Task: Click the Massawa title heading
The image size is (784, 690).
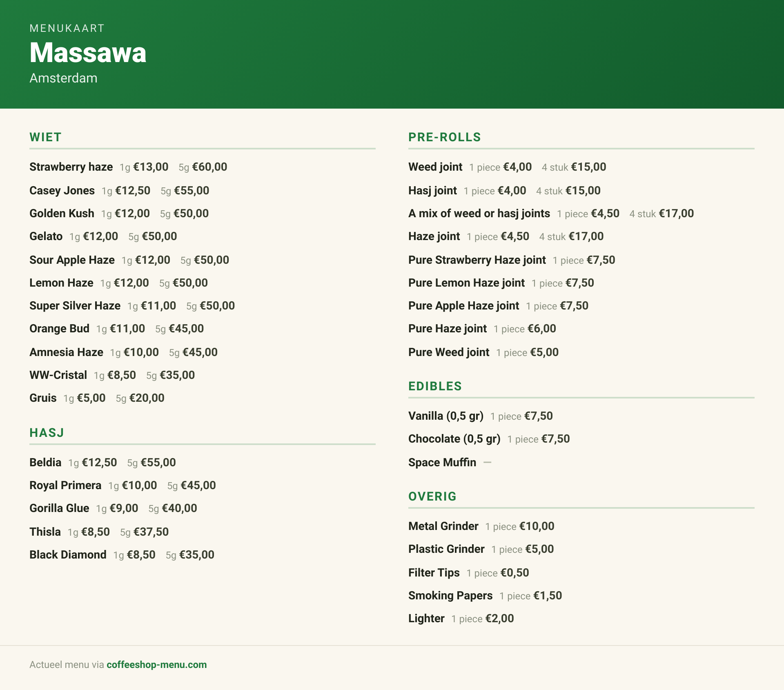Action: (x=88, y=53)
